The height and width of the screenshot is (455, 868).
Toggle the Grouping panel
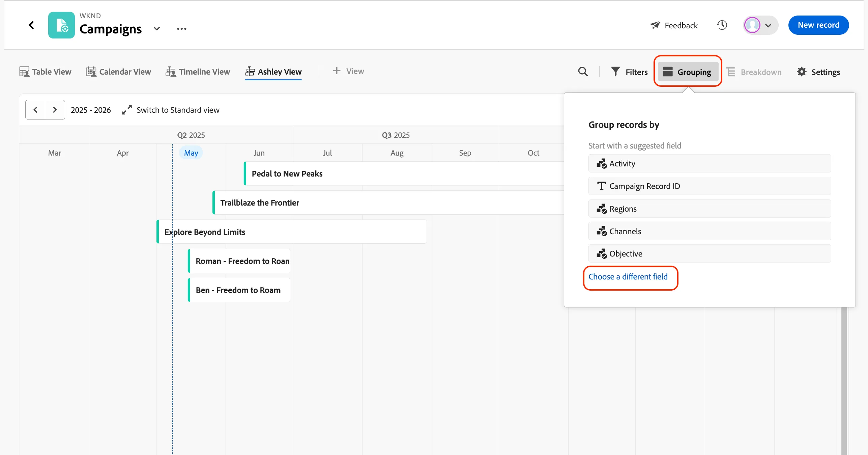pos(688,72)
